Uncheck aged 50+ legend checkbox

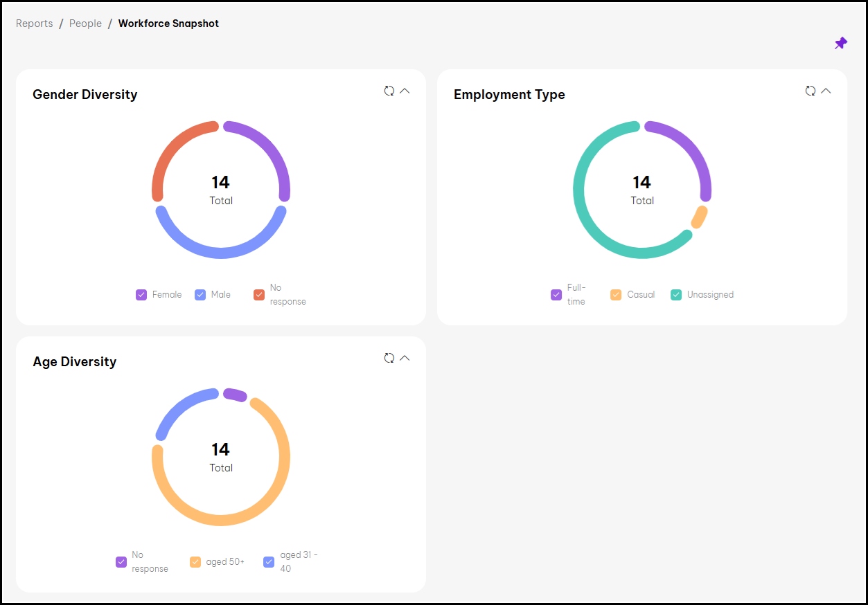coord(195,562)
